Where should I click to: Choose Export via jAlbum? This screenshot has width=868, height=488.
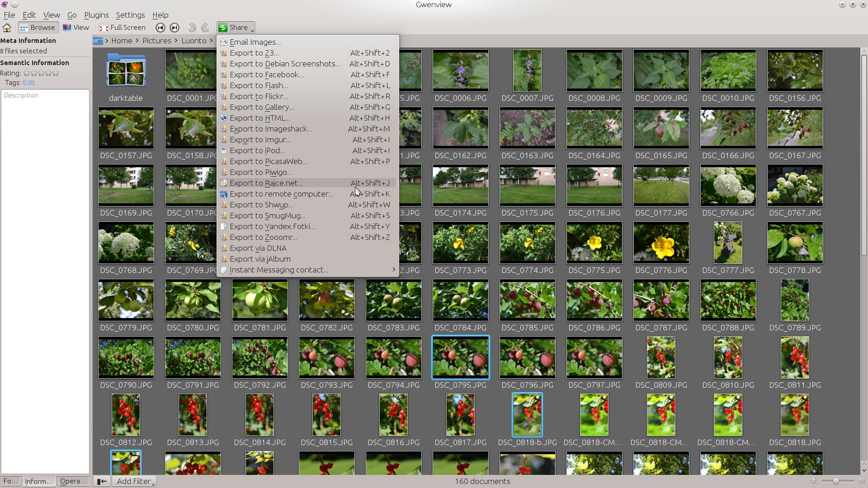[x=307, y=259]
